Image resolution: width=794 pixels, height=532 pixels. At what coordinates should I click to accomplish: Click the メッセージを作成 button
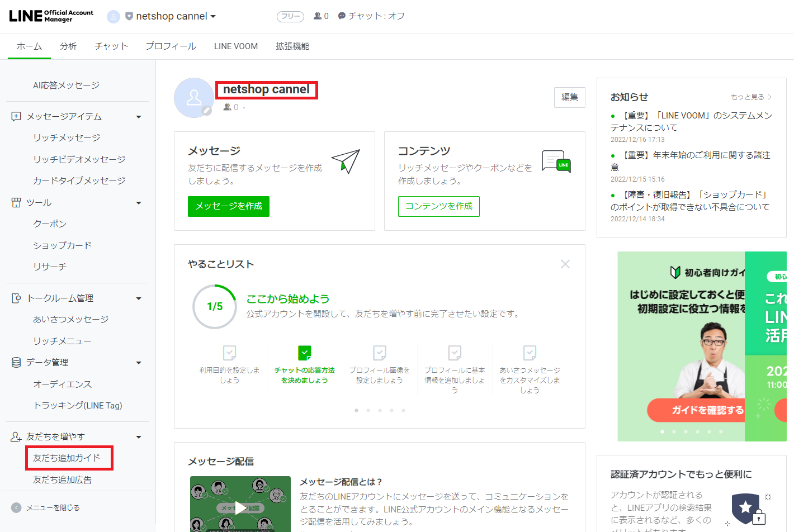[229, 206]
